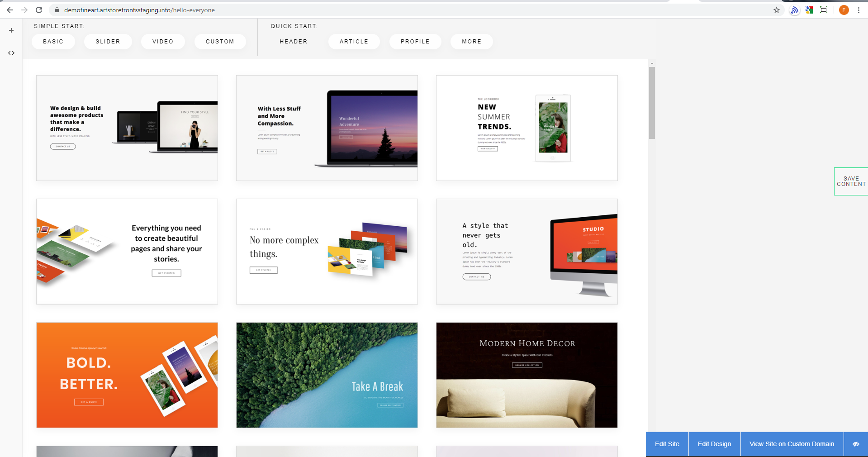Screen dimensions: 868x457
Task: Choose the VIDEO start option
Action: coord(163,42)
